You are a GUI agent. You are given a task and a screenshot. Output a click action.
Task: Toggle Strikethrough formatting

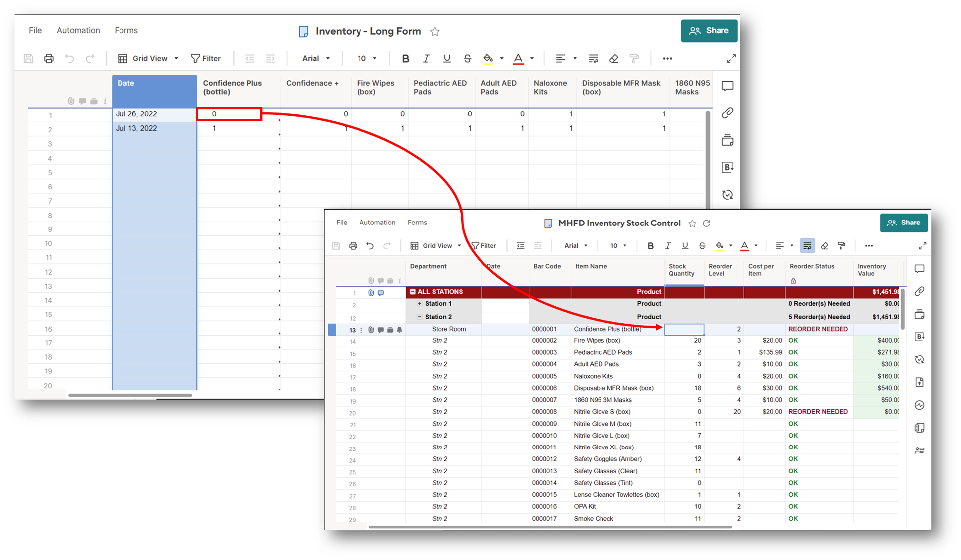pos(702,245)
